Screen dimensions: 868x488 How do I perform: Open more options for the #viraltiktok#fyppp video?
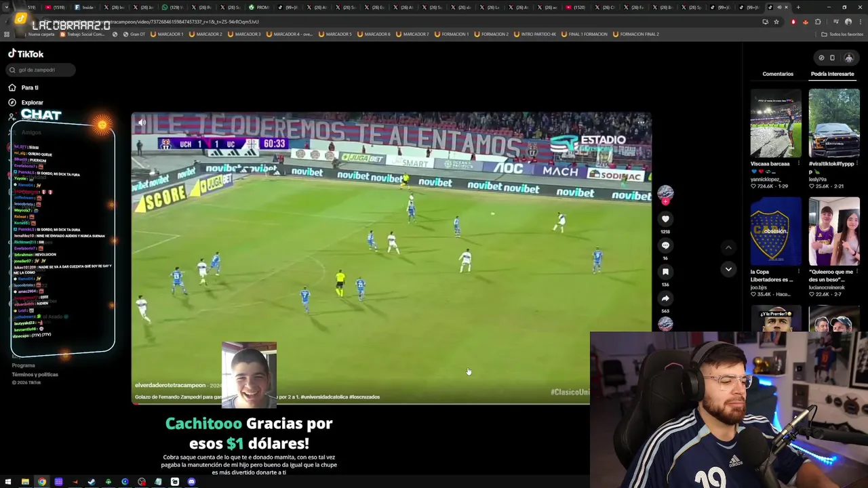(x=857, y=164)
